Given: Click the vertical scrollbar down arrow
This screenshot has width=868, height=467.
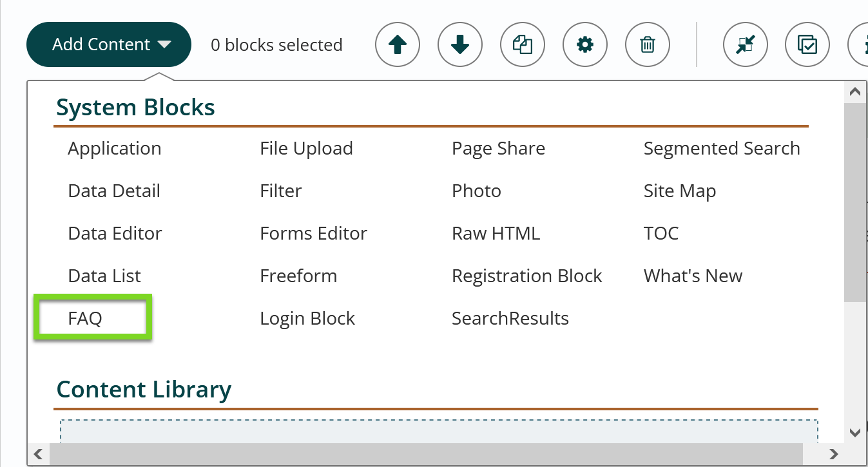Looking at the screenshot, I should click(855, 432).
